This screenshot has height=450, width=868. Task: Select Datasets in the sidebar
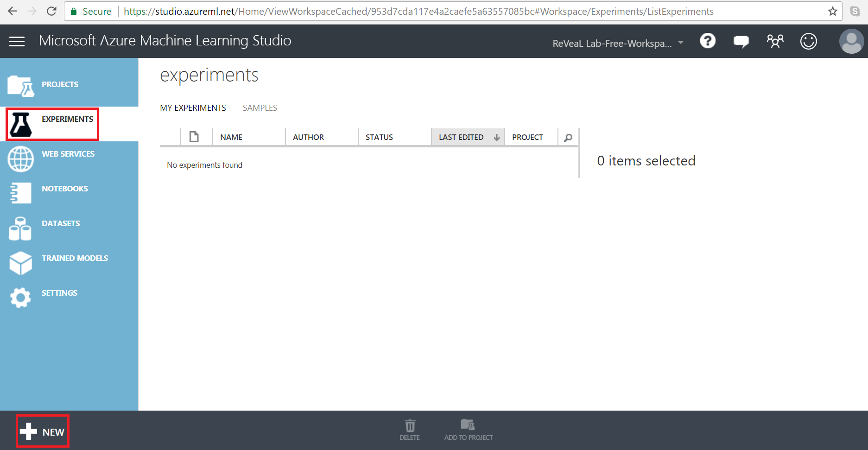pos(61,223)
